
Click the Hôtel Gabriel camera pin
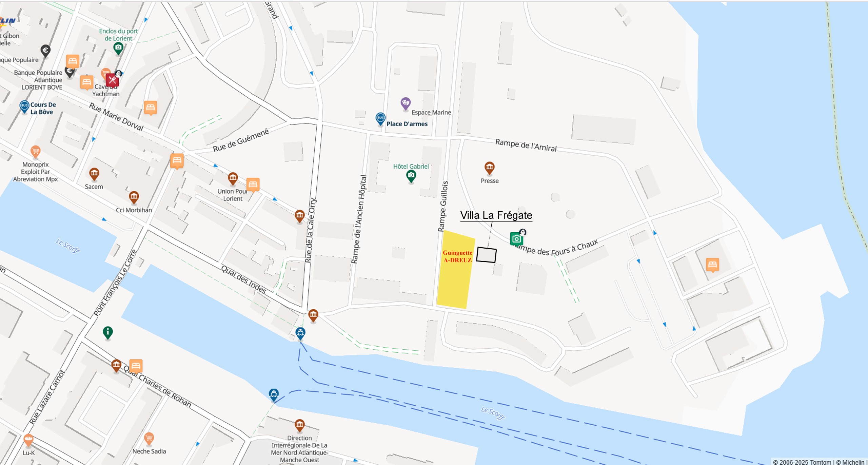pos(411,176)
